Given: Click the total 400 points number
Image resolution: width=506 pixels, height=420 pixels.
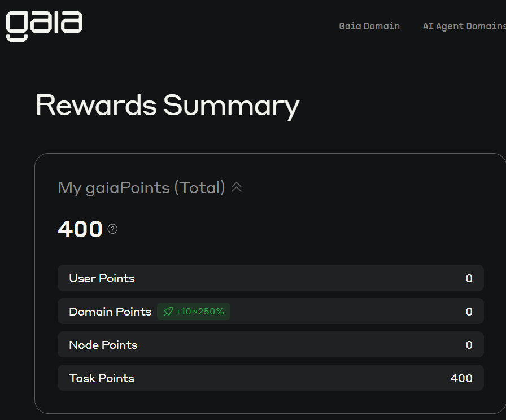Looking at the screenshot, I should point(80,229).
